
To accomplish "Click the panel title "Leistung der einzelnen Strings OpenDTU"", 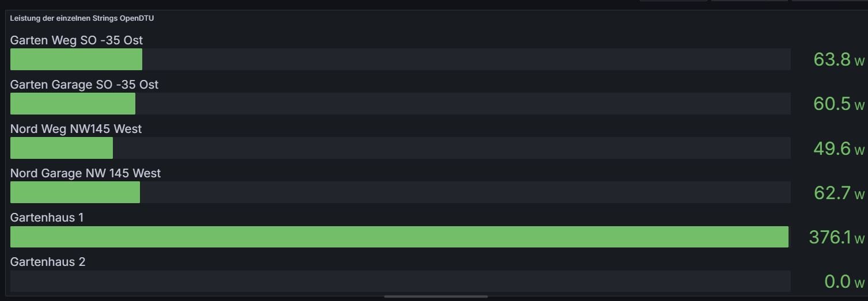I will pyautogui.click(x=82, y=18).
